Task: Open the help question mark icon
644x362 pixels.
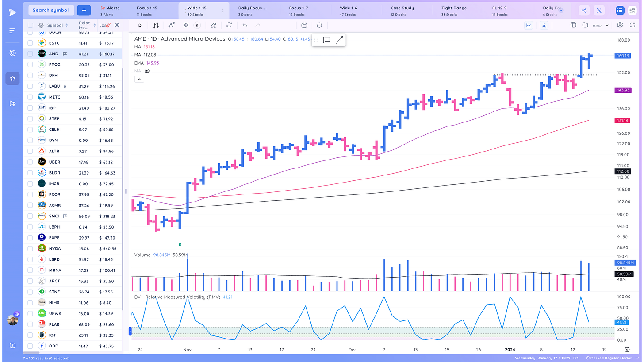Action: click(12, 345)
